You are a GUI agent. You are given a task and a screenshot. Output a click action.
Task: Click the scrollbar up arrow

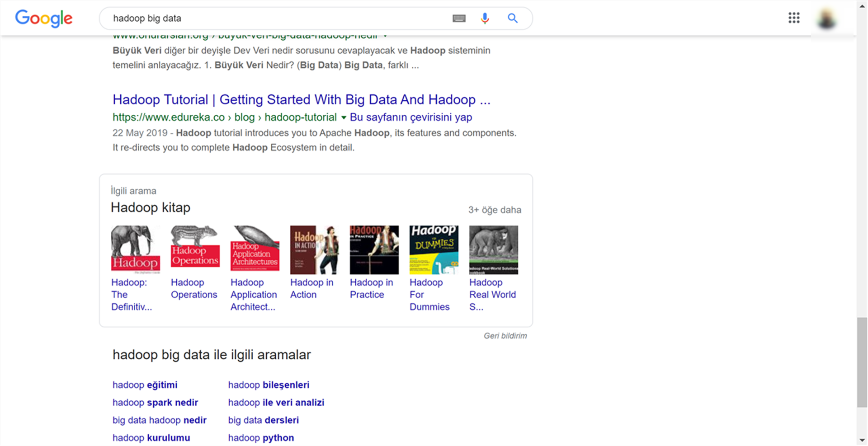[862, 6]
